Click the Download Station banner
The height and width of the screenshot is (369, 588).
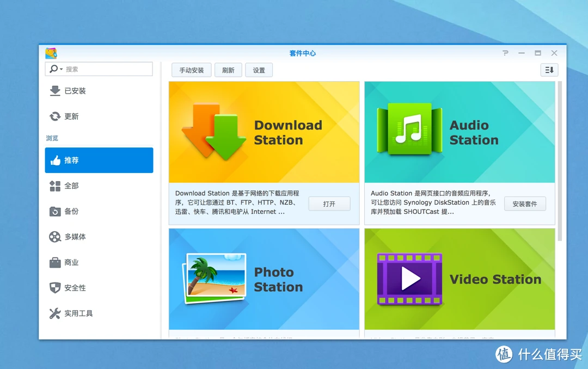pyautogui.click(x=264, y=132)
